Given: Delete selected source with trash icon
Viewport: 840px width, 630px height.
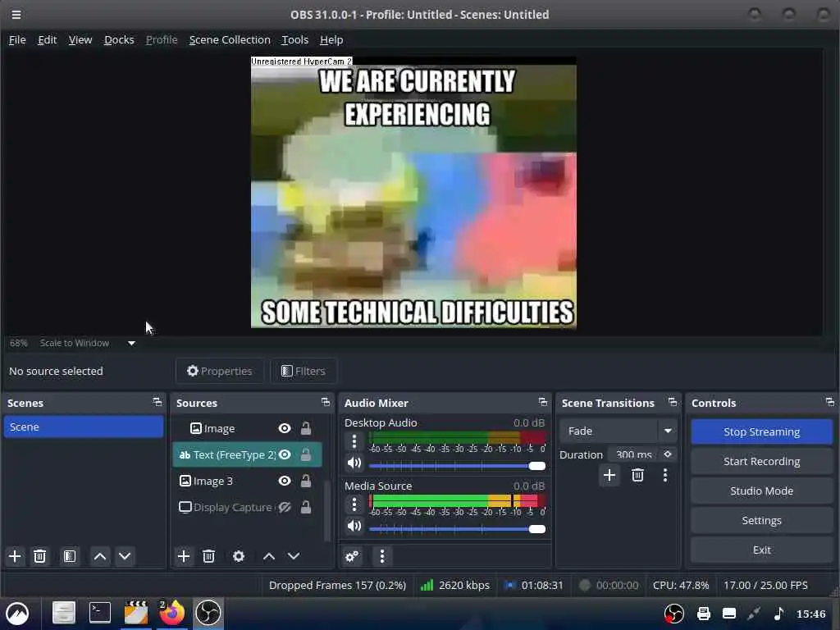Looking at the screenshot, I should click(209, 556).
